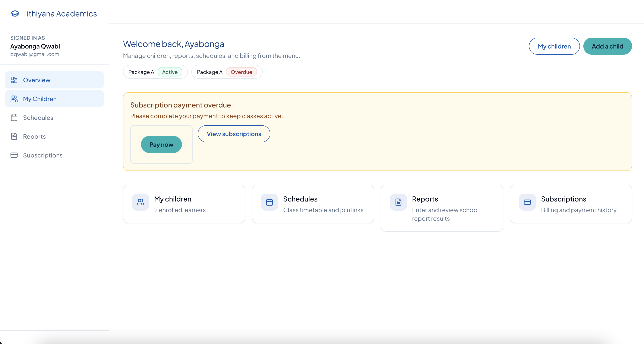The image size is (644, 344).
Task: Click the Package A Active chip
Action: 155,72
